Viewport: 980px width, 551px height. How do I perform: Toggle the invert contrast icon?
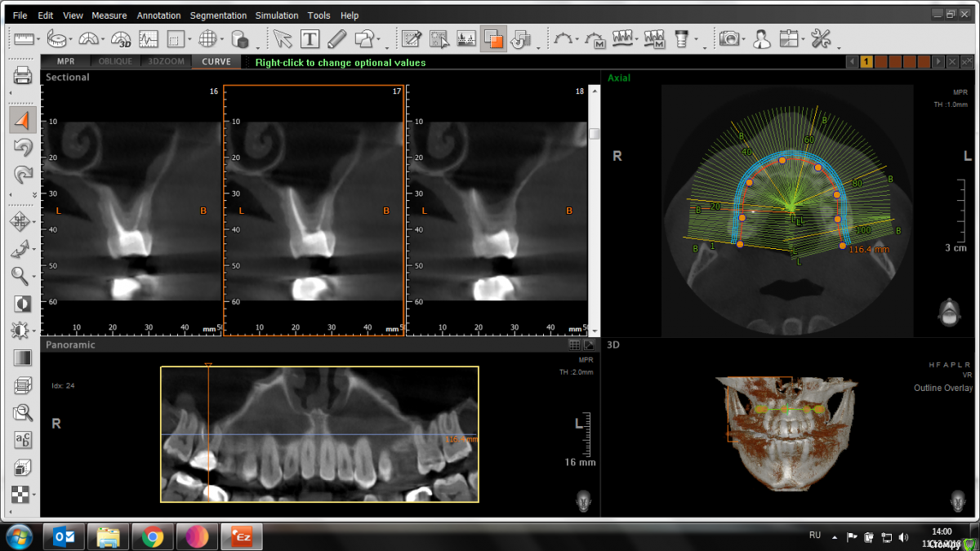22,304
